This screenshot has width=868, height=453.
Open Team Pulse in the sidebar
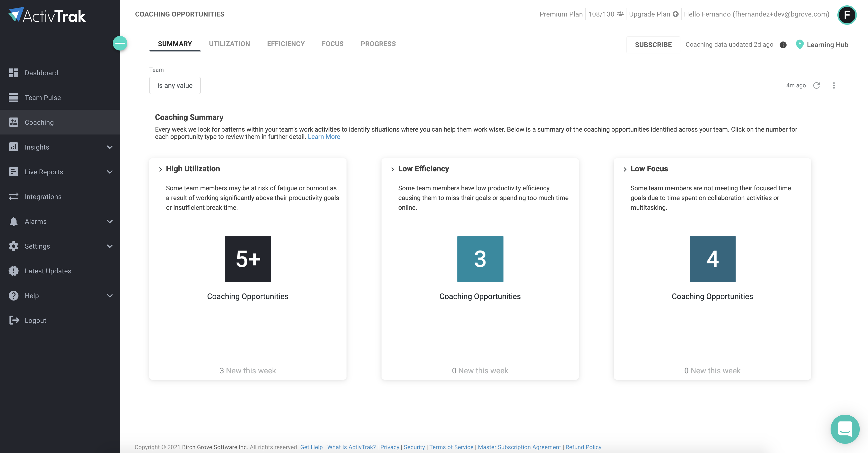point(60,98)
